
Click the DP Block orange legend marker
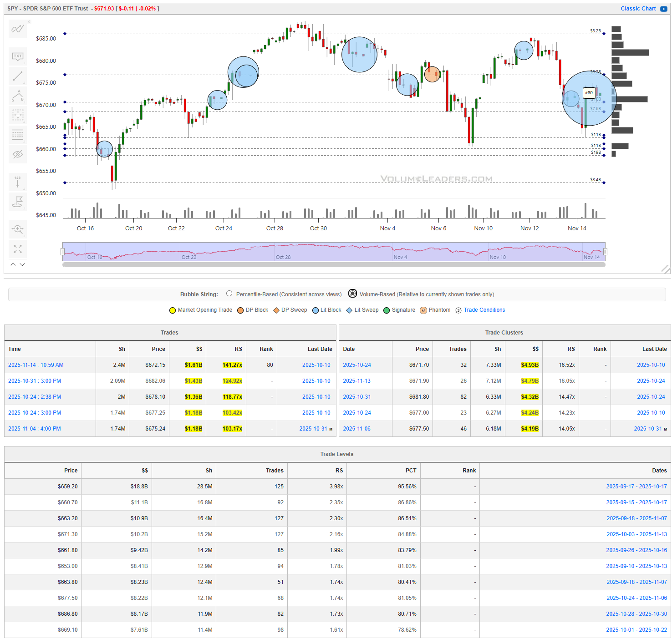click(240, 310)
